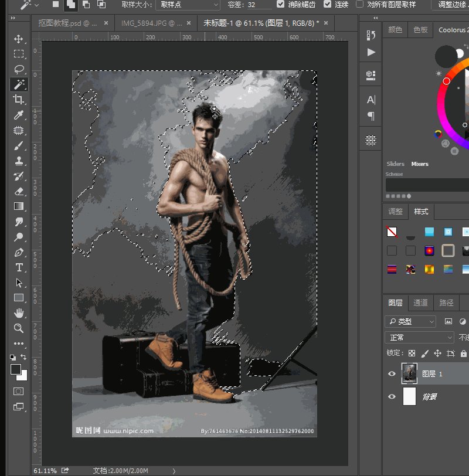Switch to 抠图教程.psd document tab

(x=67, y=23)
